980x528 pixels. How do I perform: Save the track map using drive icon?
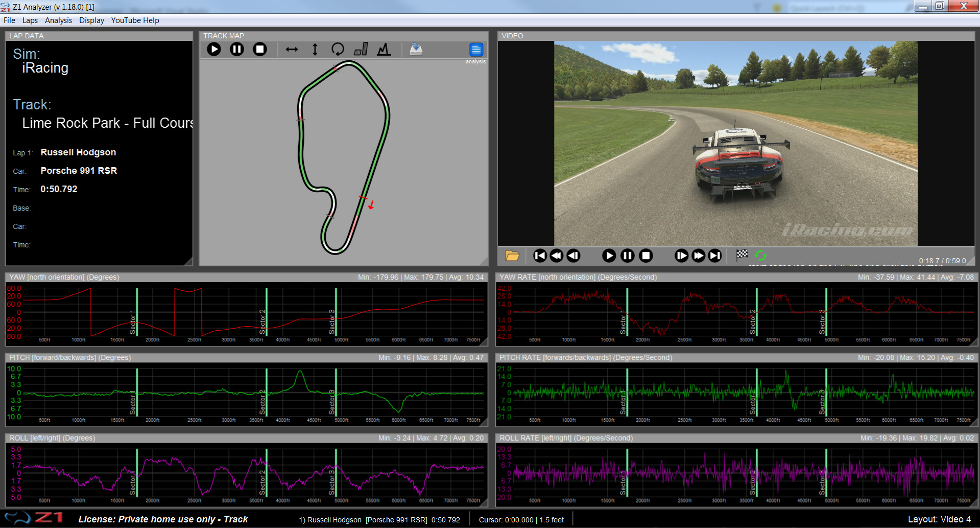tap(416, 49)
